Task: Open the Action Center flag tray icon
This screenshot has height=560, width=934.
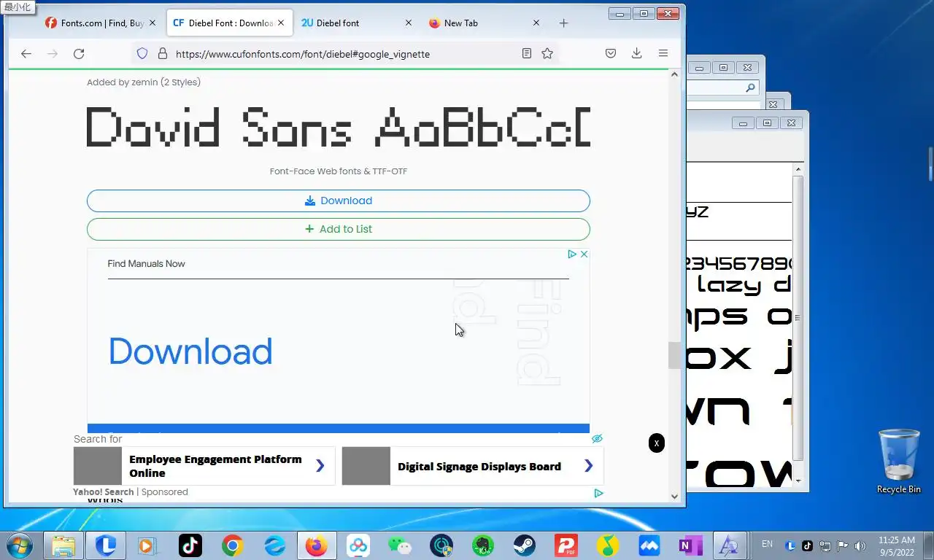Action: coord(843,545)
